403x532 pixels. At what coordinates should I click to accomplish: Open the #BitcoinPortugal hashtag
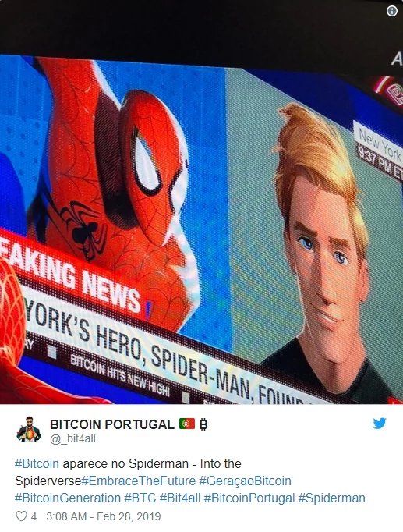point(249,498)
